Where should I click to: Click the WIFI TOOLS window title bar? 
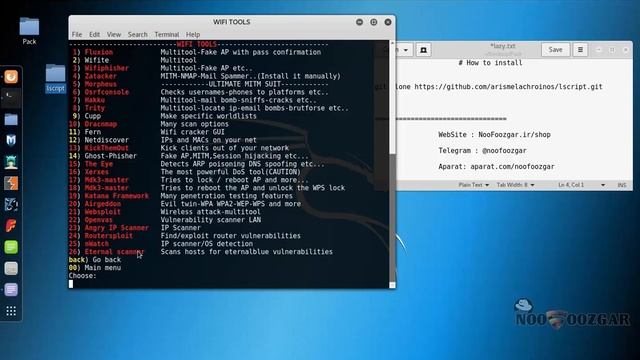(x=231, y=22)
